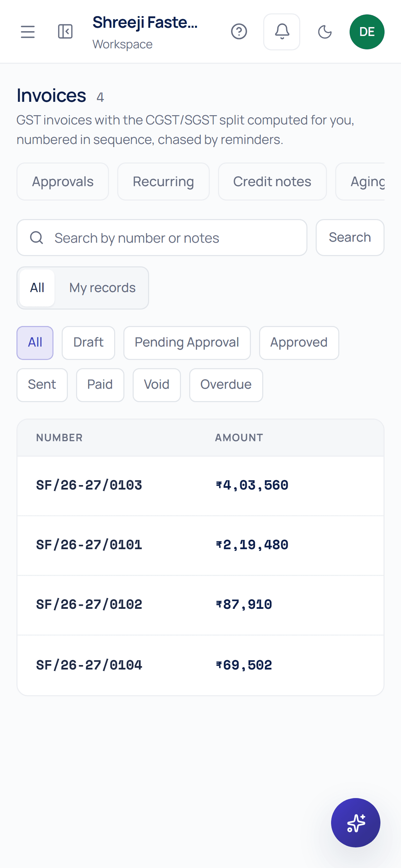This screenshot has height=868, width=401.
Task: Collapse the sidebar panel icon
Action: click(x=65, y=32)
